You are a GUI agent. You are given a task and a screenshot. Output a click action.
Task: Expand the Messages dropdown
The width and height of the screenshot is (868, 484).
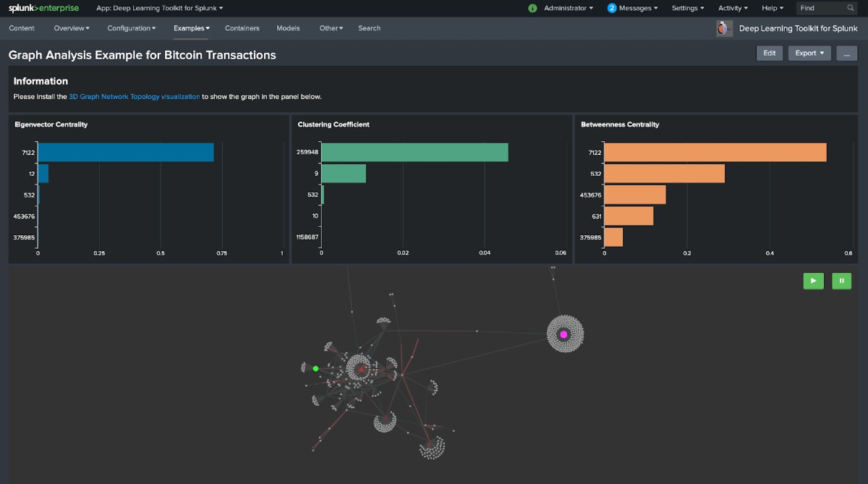click(x=639, y=8)
